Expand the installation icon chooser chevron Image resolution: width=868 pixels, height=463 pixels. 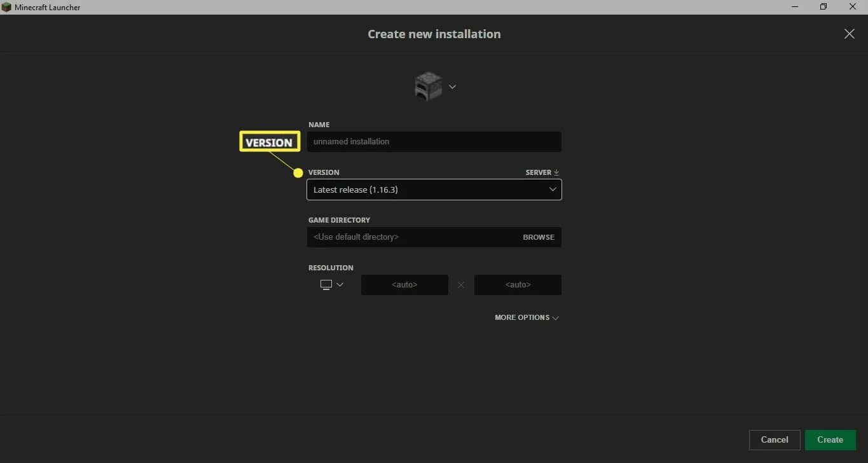click(x=452, y=86)
